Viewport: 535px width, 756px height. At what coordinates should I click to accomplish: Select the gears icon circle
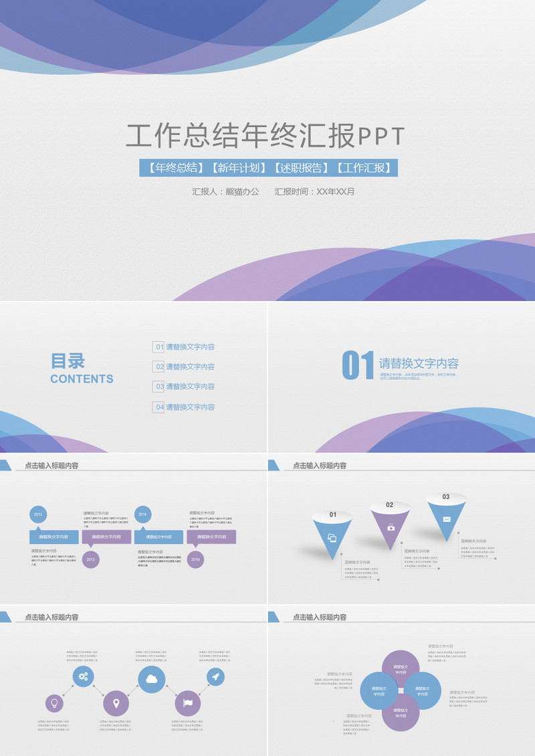(84, 676)
